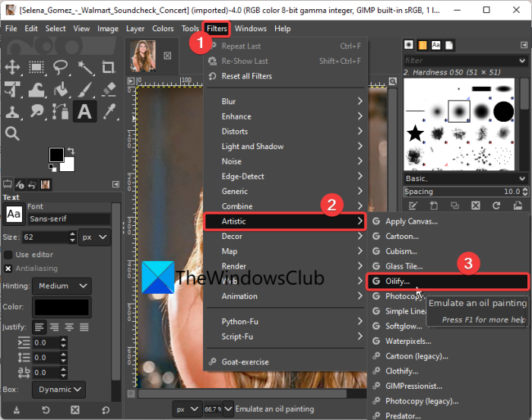
Task: Toggle the Antialiasing checkbox
Action: 8,269
